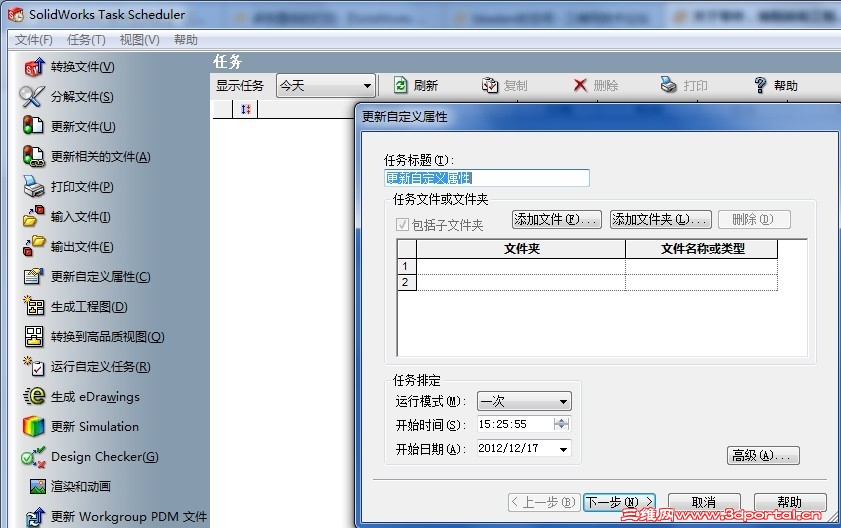The height and width of the screenshot is (528, 841).
Task: Click the Create Drawings (生成工程图) icon
Action: [33, 306]
